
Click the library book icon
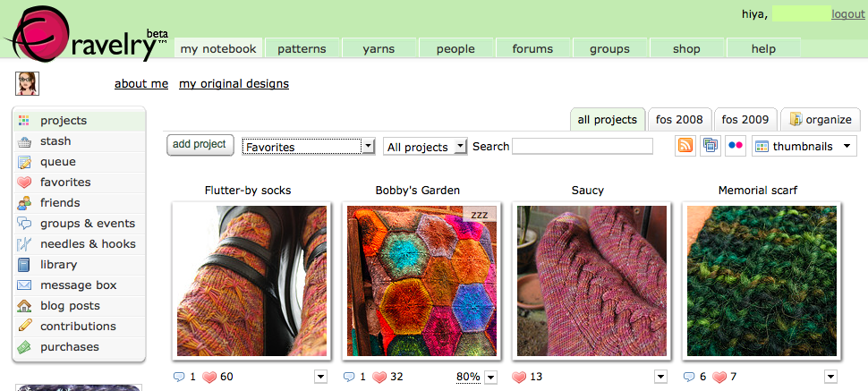24,265
